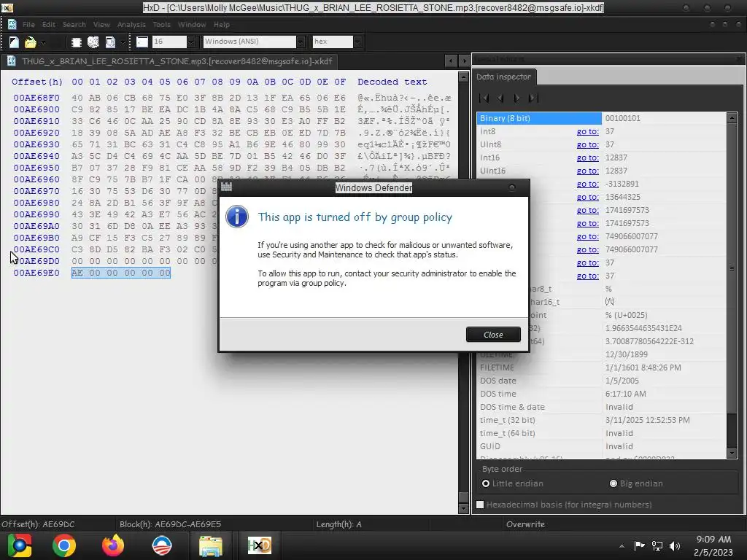Click the go to link for Int16

click(x=587, y=157)
